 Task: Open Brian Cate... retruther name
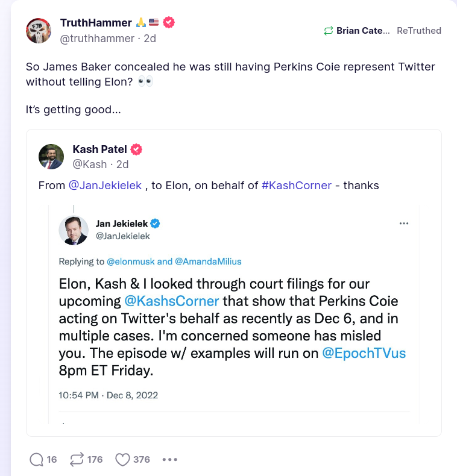point(363,31)
